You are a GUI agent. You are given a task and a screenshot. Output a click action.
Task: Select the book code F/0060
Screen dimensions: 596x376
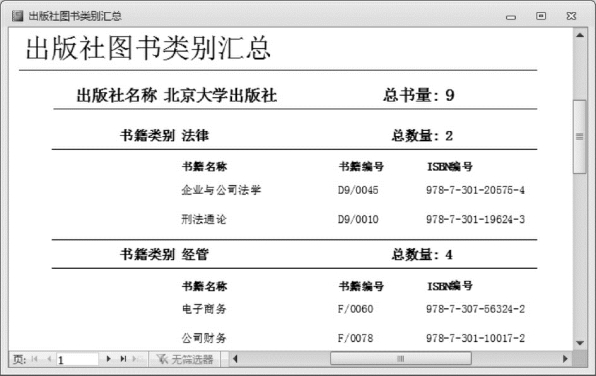(x=355, y=309)
